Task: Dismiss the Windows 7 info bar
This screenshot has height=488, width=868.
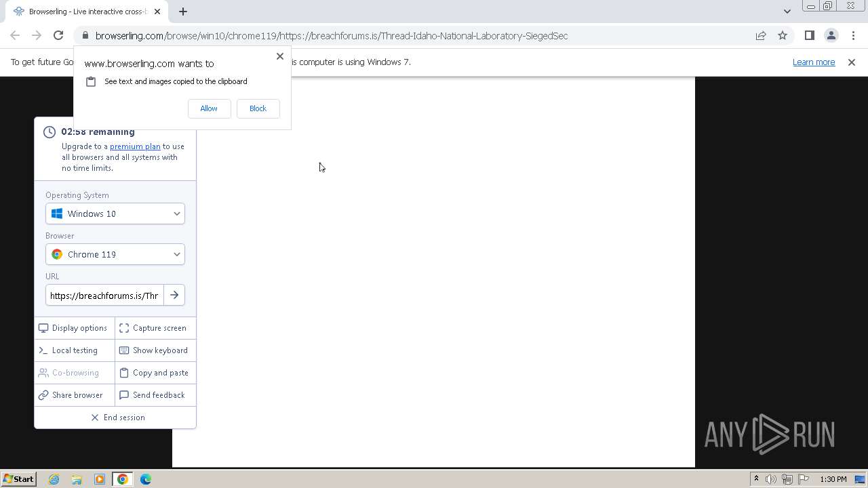Action: (852, 62)
